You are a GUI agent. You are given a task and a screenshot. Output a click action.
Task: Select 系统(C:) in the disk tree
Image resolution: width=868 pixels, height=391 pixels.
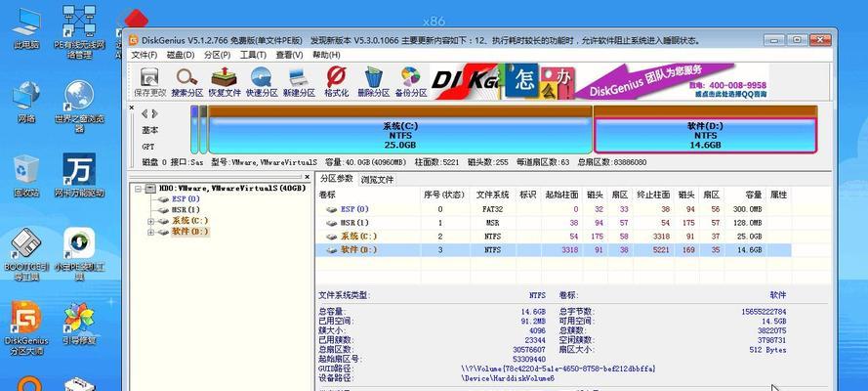[189, 221]
